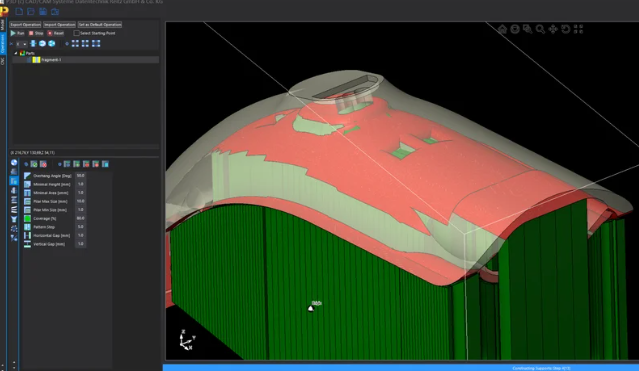Click the Rotate view icon in viewport
This screenshot has height=371, width=639.
click(566, 29)
